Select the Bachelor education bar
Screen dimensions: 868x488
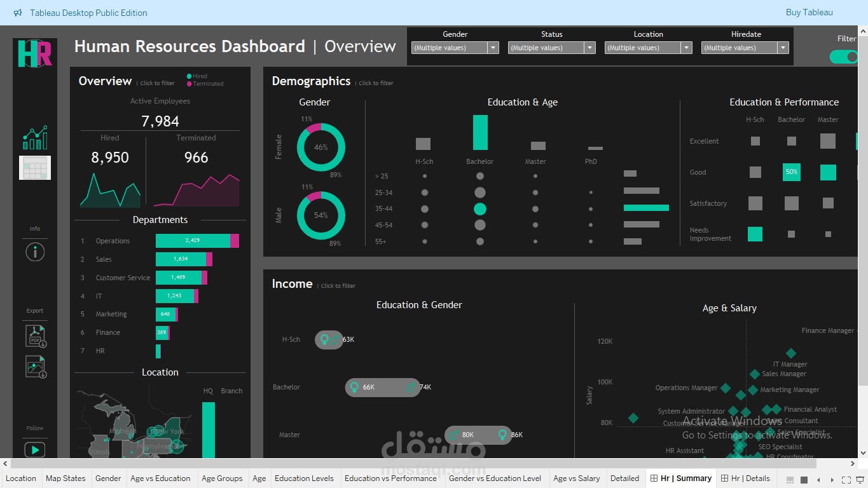(x=480, y=132)
